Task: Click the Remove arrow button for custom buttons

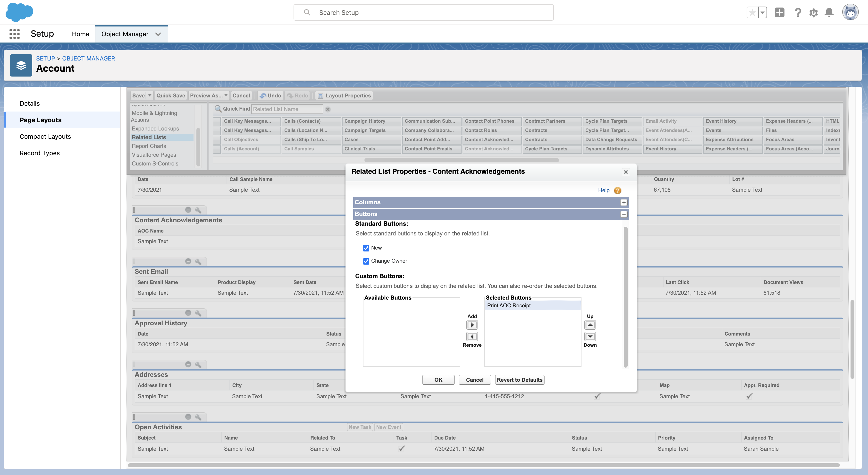Action: (x=472, y=337)
